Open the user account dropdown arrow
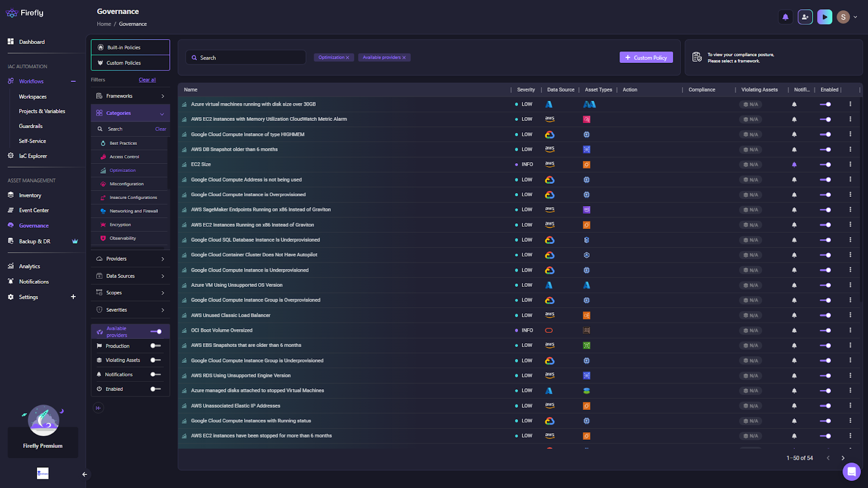The height and width of the screenshot is (488, 868). tap(856, 17)
